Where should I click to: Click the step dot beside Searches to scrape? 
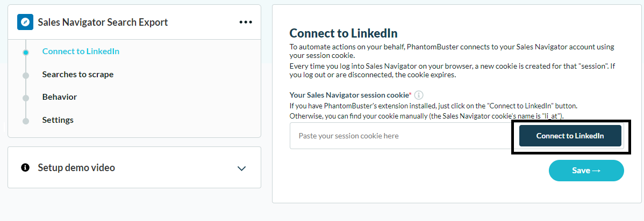[x=26, y=76]
